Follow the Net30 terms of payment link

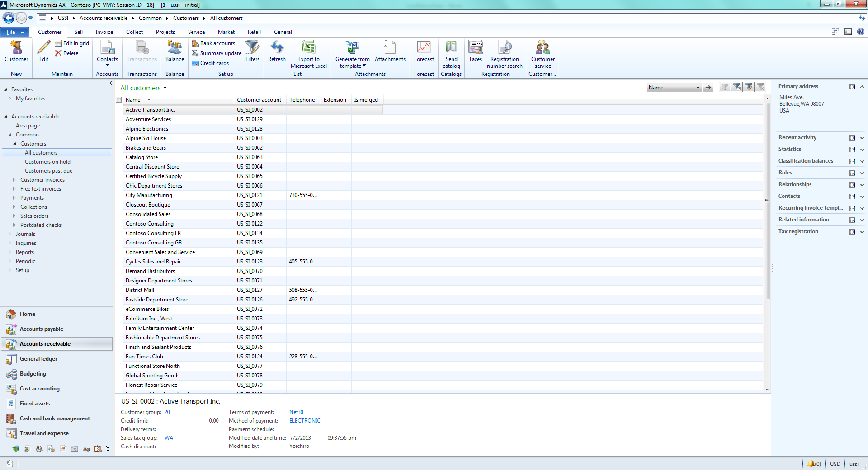click(x=296, y=412)
